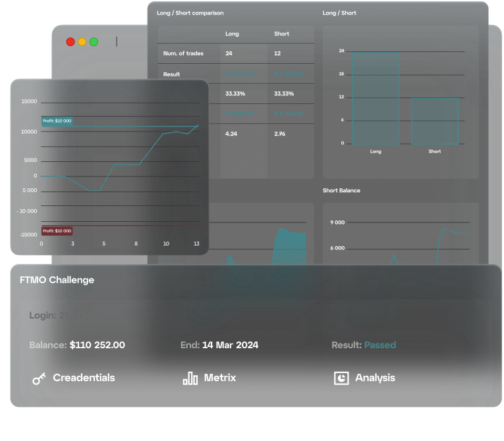
Task: Click the pie chart icon beside Analysis
Action: (341, 378)
